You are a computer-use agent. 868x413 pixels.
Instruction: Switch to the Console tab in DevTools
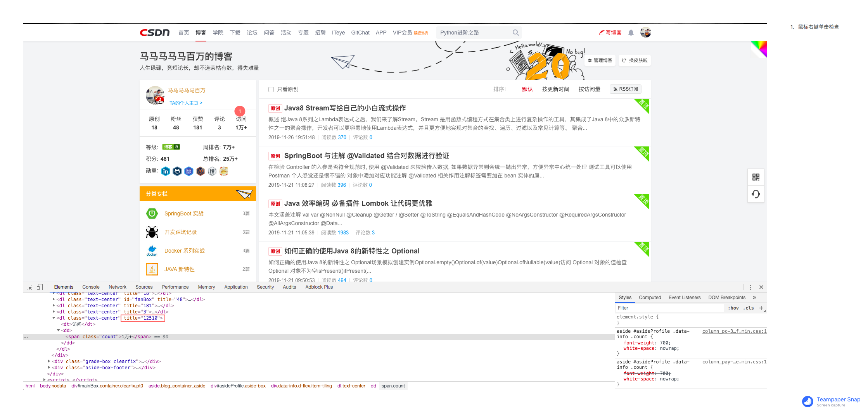(x=91, y=287)
